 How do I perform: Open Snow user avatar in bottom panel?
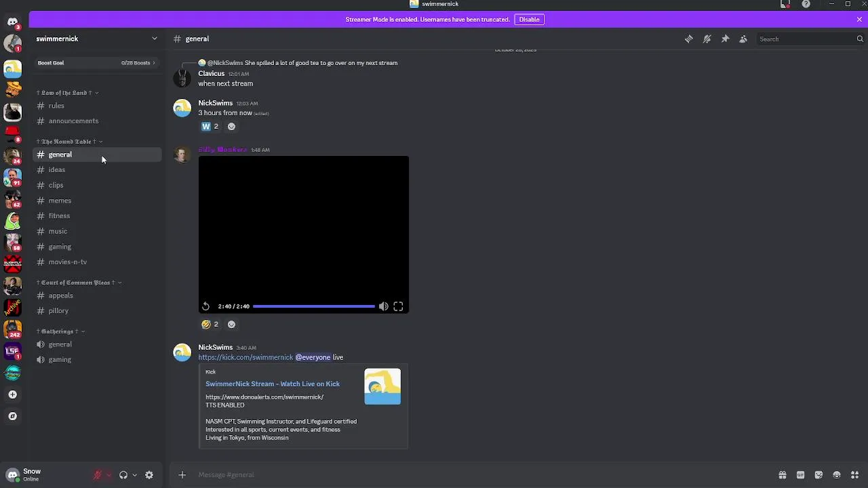click(x=12, y=475)
